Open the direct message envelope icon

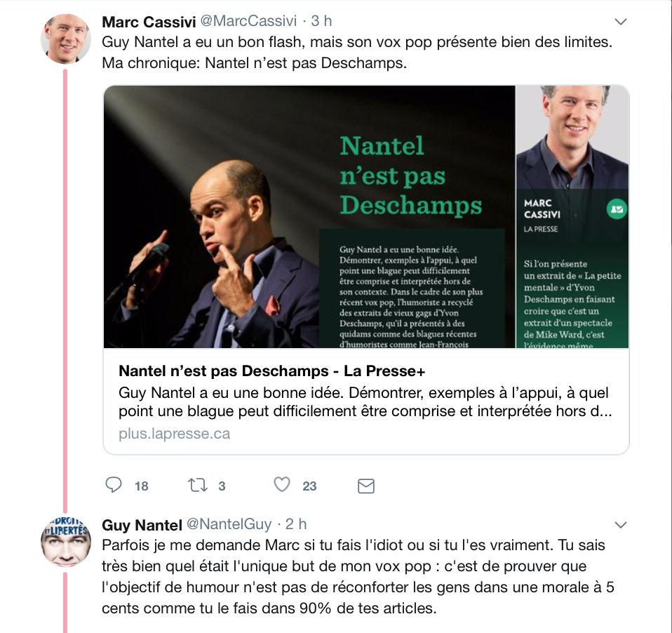point(365,485)
